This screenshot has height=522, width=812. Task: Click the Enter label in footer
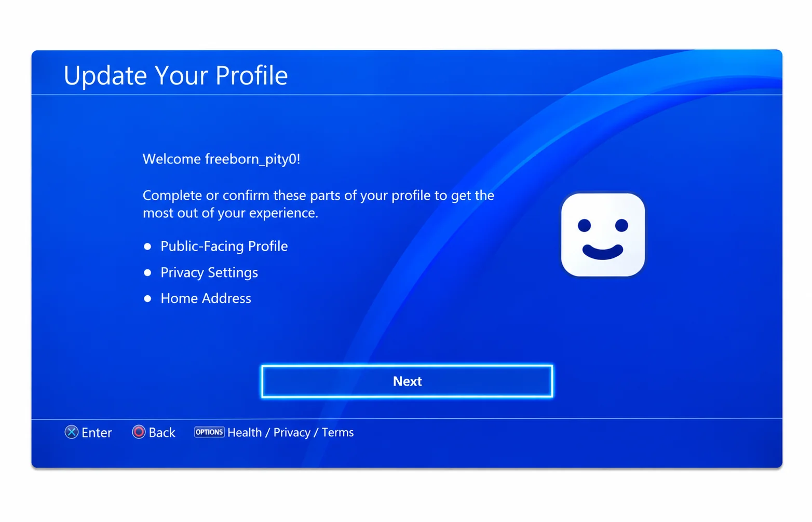click(x=97, y=433)
